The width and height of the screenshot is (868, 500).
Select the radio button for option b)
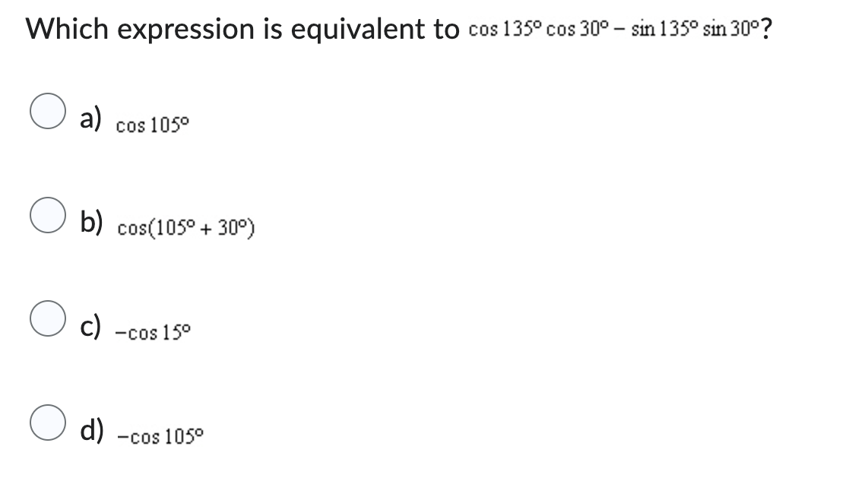[47, 215]
